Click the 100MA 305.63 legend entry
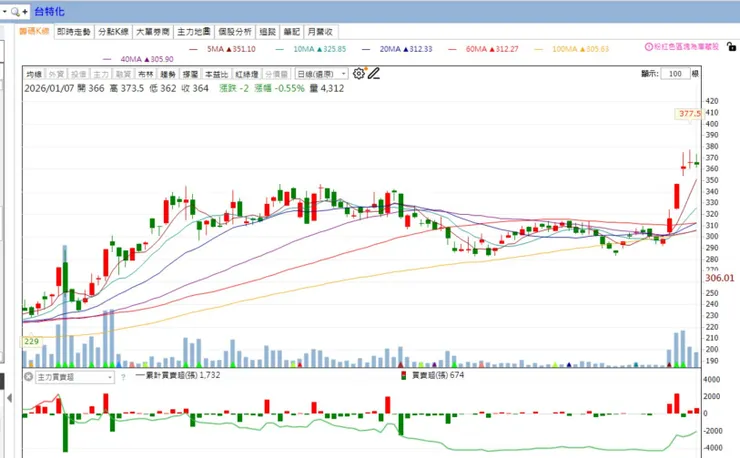Viewport: 740px width, 458px height. click(572, 49)
